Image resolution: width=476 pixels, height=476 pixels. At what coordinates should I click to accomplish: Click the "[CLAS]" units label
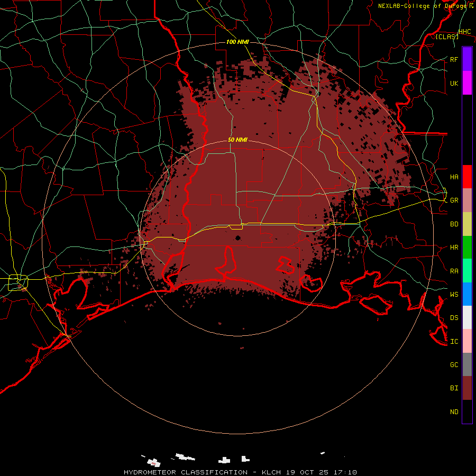[447, 36]
